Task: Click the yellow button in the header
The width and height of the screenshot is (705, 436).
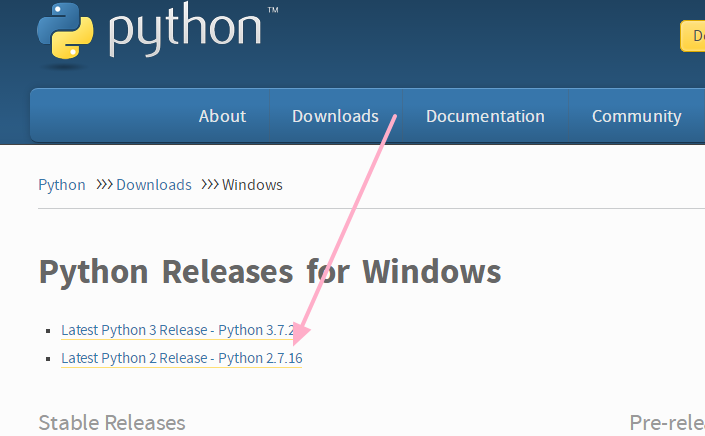Action: (x=692, y=36)
